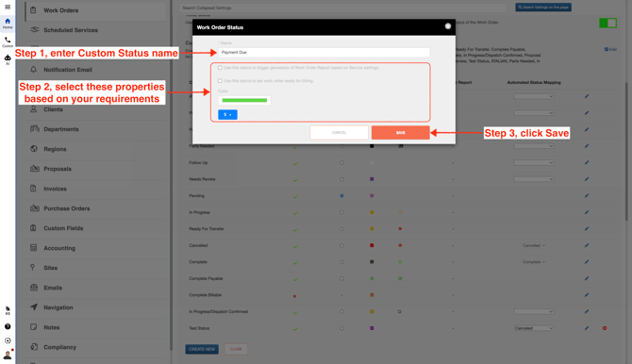The image size is (632, 364).
Task: Open In Progress/Dispatch Confirmed mapping dropdown
Action: pyautogui.click(x=534, y=311)
